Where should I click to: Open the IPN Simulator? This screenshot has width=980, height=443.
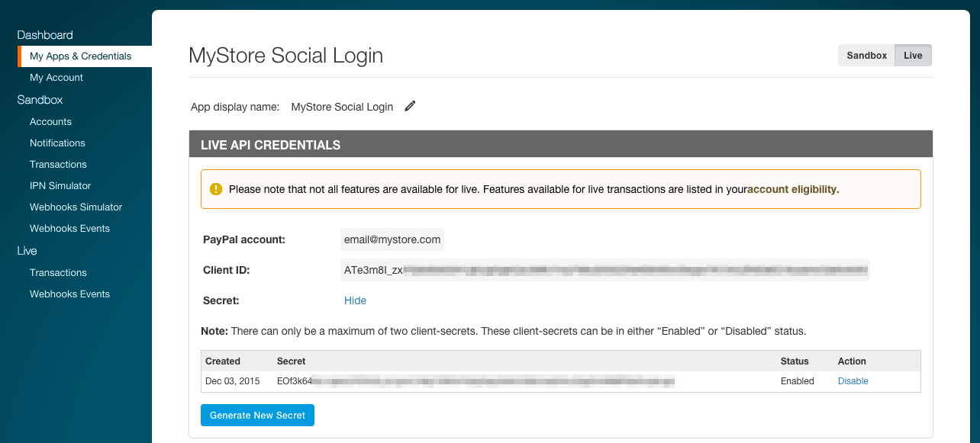click(60, 186)
